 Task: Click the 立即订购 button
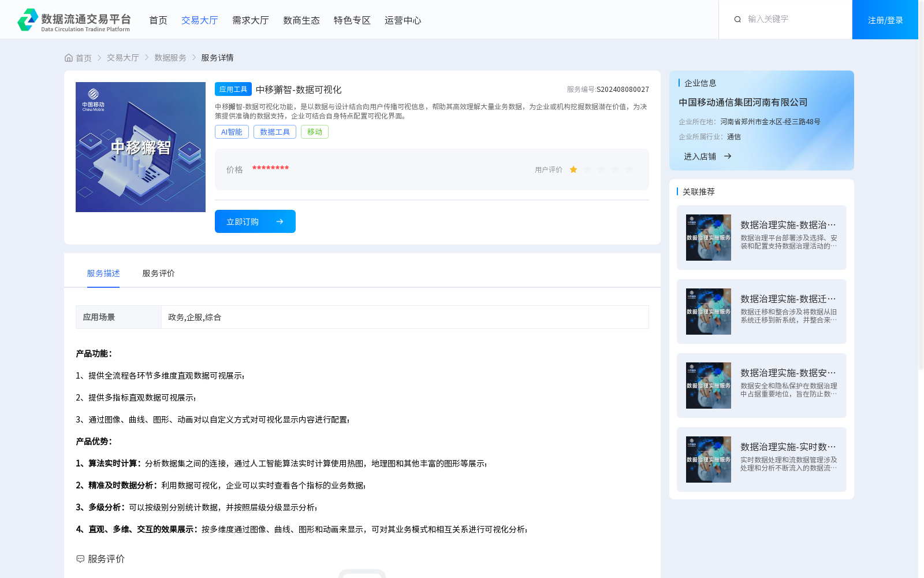(x=255, y=221)
